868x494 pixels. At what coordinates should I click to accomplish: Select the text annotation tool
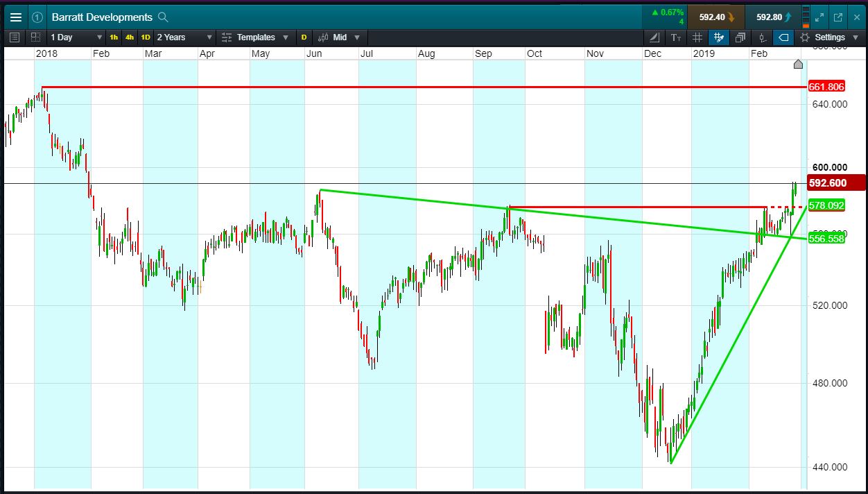(x=676, y=37)
